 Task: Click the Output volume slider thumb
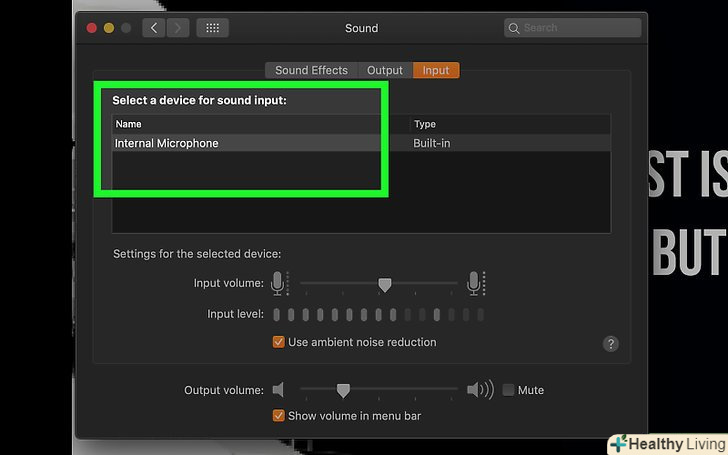coord(343,391)
